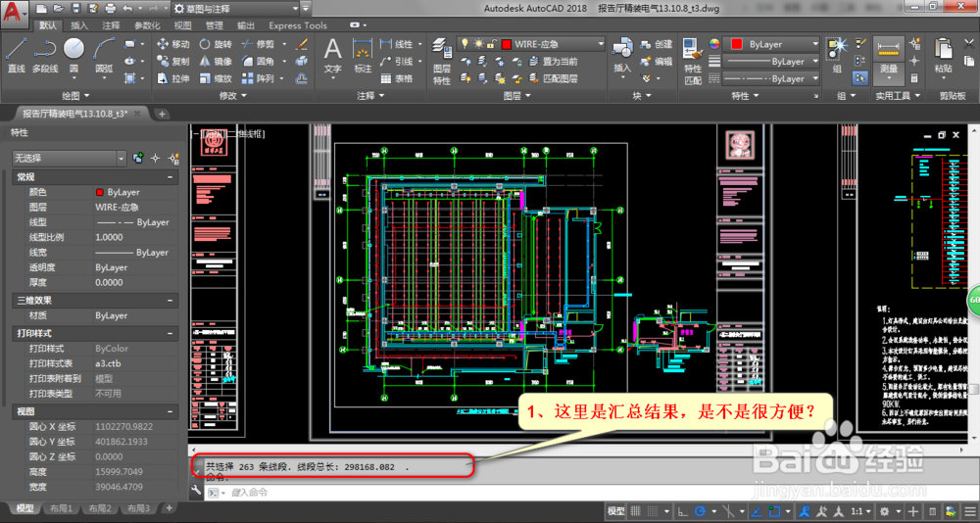The height and width of the screenshot is (523, 980).
Task: Collapse the 三维效果 properties section
Action: [x=170, y=301]
